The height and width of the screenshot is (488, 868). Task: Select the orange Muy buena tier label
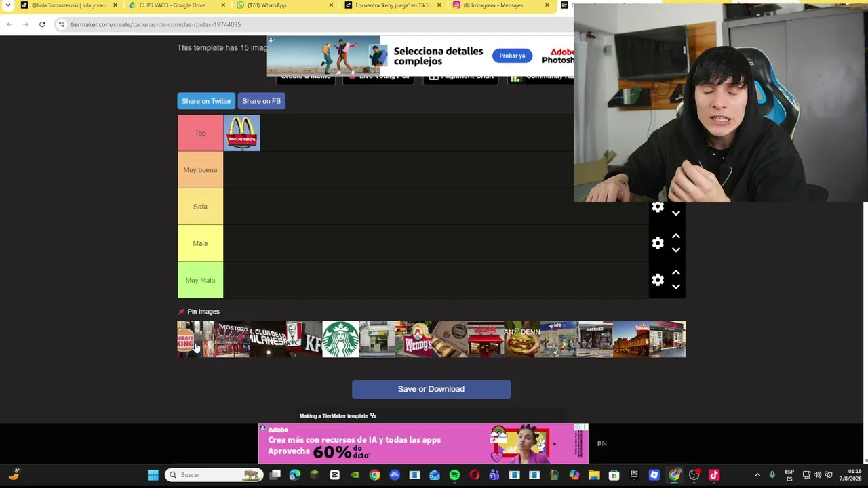click(x=200, y=170)
